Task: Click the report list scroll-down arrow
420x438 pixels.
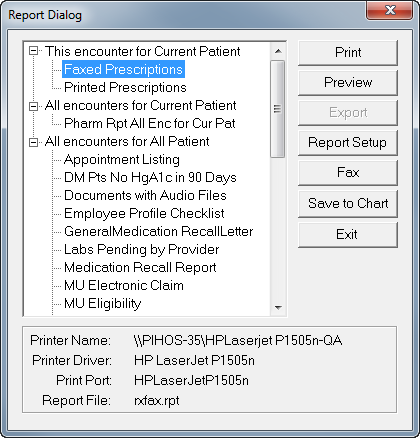Action: click(x=278, y=308)
